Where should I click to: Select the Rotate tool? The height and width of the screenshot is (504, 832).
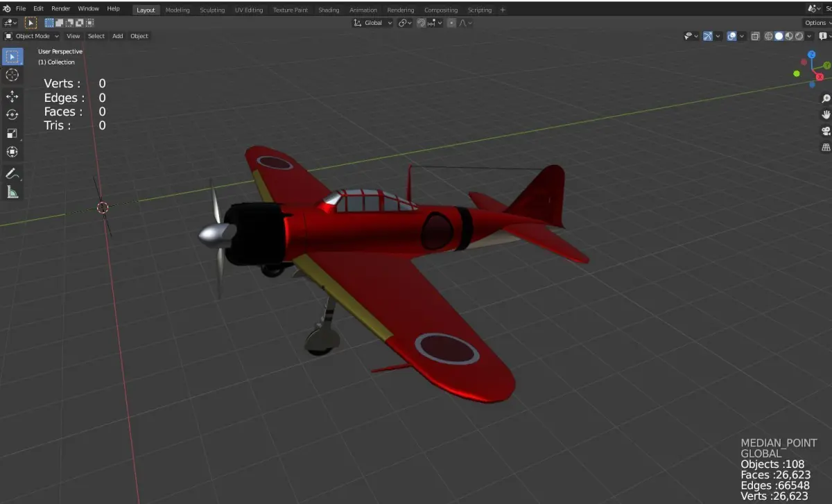point(12,114)
